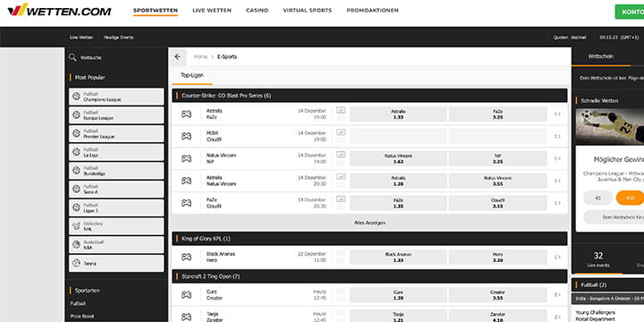Expand more markets for Natus Vincere vs NiP

[557, 158]
